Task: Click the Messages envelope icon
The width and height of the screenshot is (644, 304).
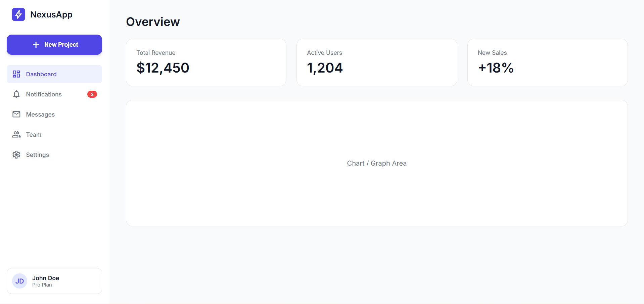Action: point(16,115)
